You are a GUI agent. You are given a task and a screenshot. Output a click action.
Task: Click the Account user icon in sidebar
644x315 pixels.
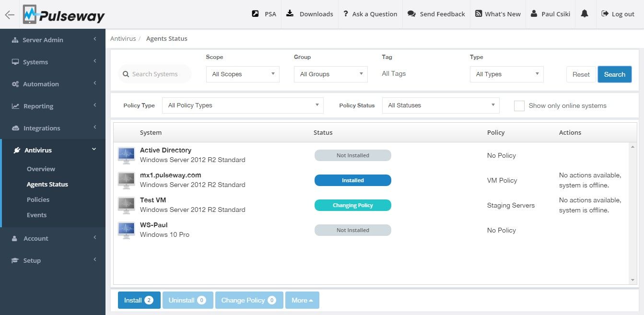[x=15, y=239]
